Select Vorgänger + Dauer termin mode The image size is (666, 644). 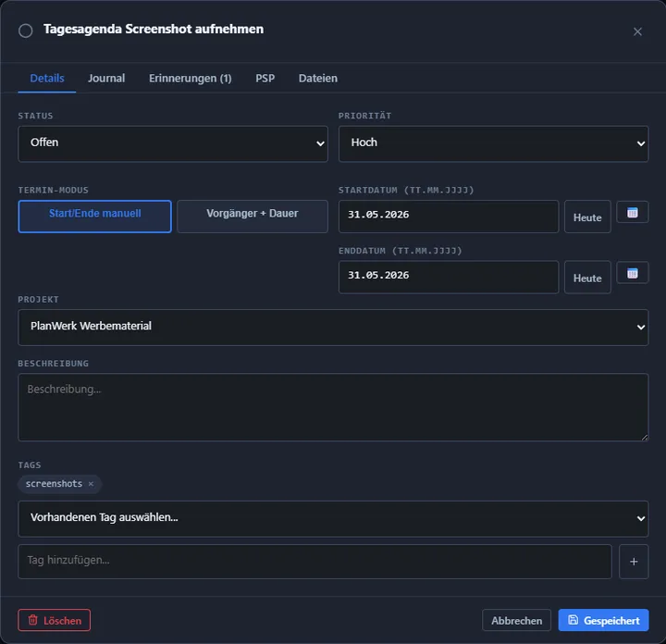tap(253, 217)
